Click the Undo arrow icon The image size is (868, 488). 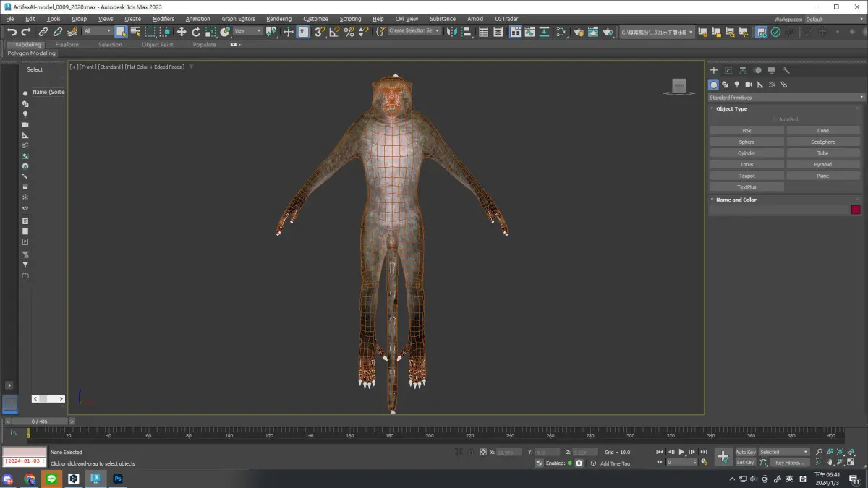pos(12,32)
